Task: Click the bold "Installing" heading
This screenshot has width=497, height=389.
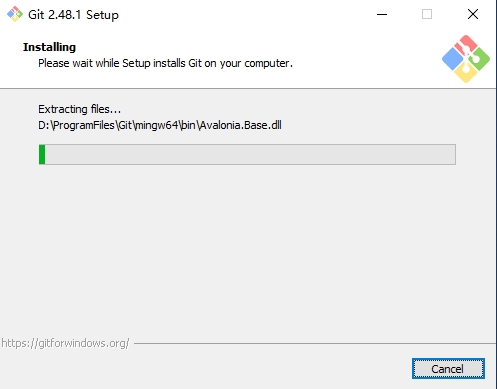Action: pos(49,47)
